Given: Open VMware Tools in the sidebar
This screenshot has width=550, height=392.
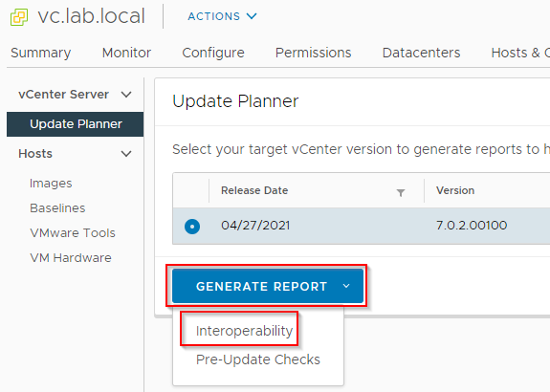Looking at the screenshot, I should (x=73, y=233).
